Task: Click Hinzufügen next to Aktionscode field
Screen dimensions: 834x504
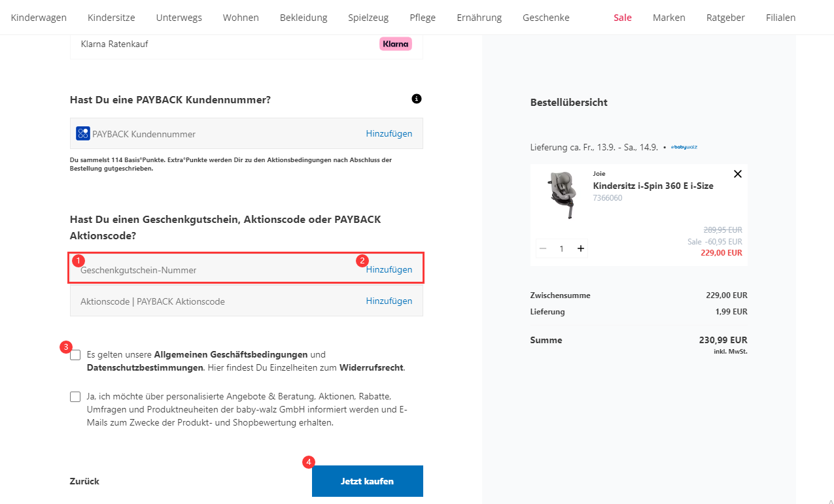Action: (389, 301)
